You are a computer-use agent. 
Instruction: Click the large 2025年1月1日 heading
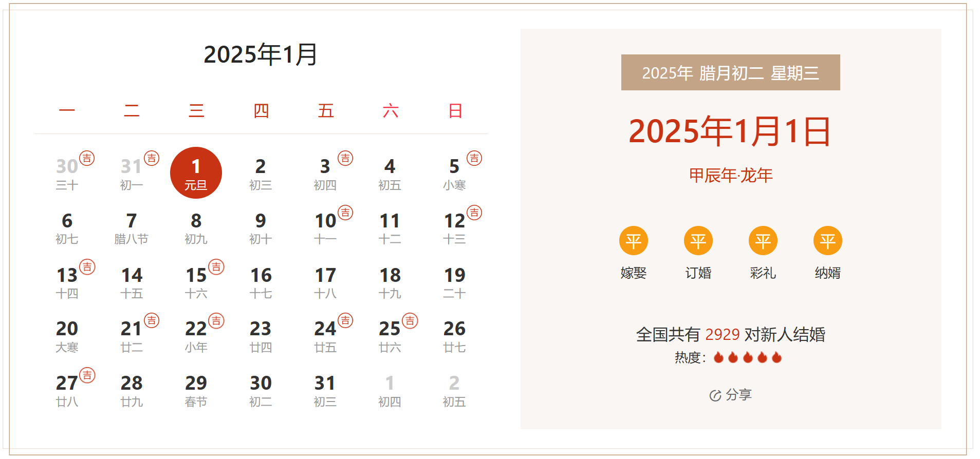point(730,131)
